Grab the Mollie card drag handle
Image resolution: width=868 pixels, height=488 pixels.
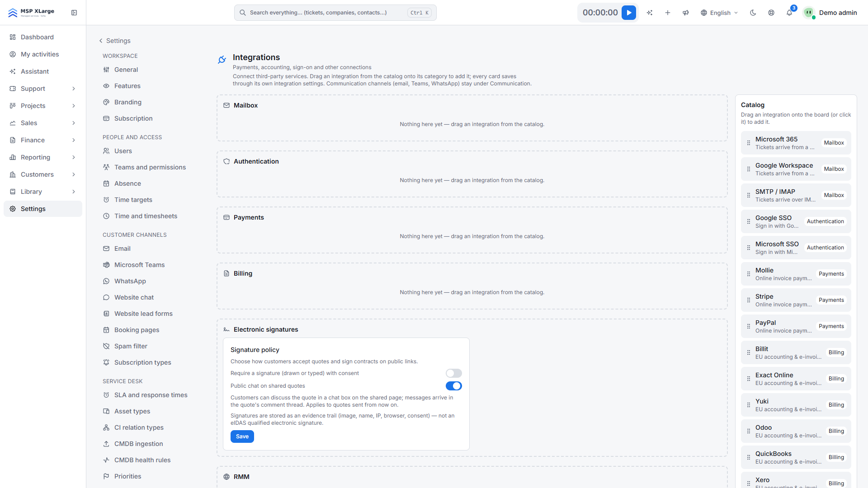[749, 274]
